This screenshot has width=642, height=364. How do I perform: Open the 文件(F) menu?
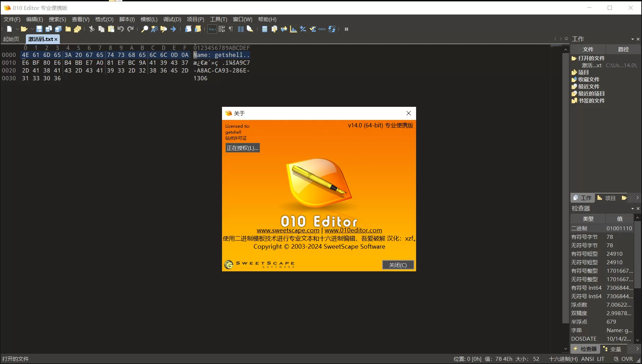pos(12,19)
